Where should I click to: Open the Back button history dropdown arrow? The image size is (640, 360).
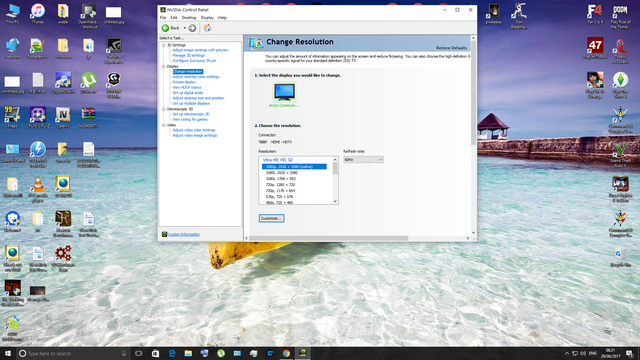[x=184, y=28]
